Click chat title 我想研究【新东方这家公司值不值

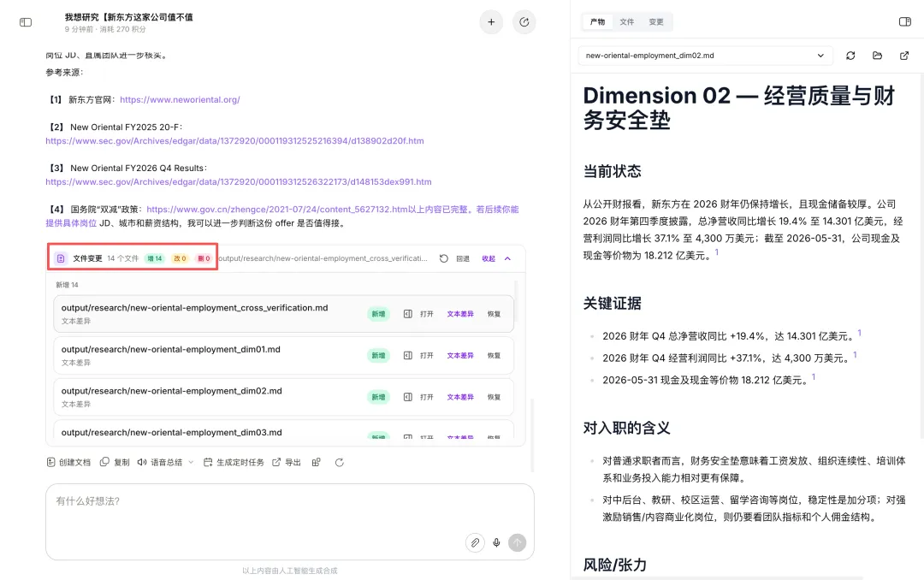(x=129, y=17)
